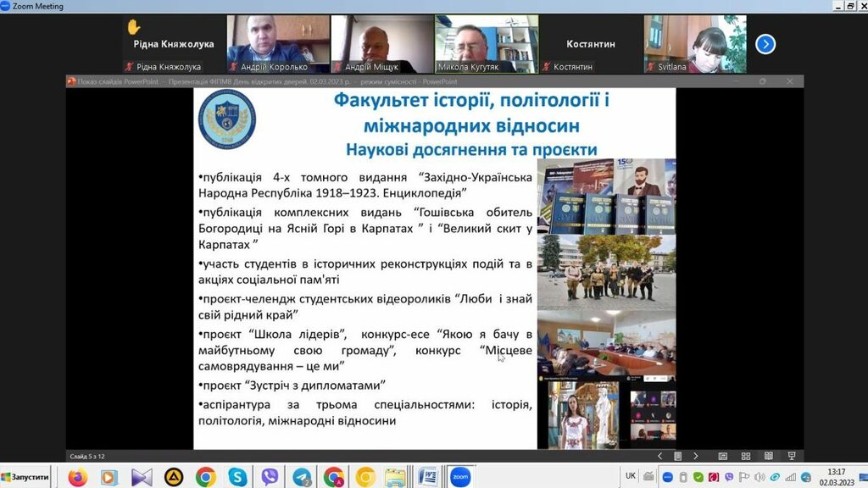Switch to the Zoom taskbar button
This screenshot has height=488, width=868.
point(460,477)
